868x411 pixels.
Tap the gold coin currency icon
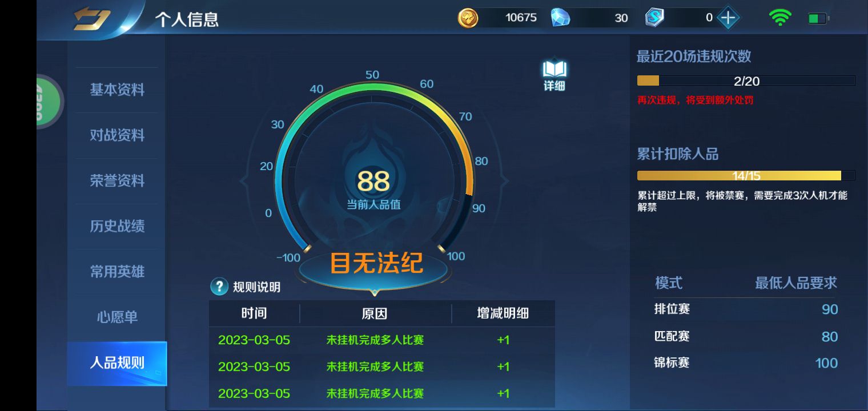[468, 18]
